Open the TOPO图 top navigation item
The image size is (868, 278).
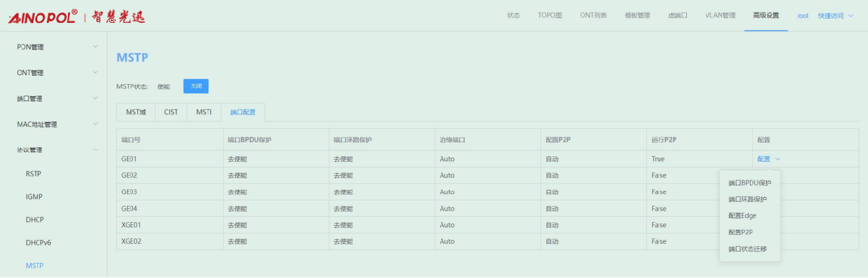[x=550, y=16]
